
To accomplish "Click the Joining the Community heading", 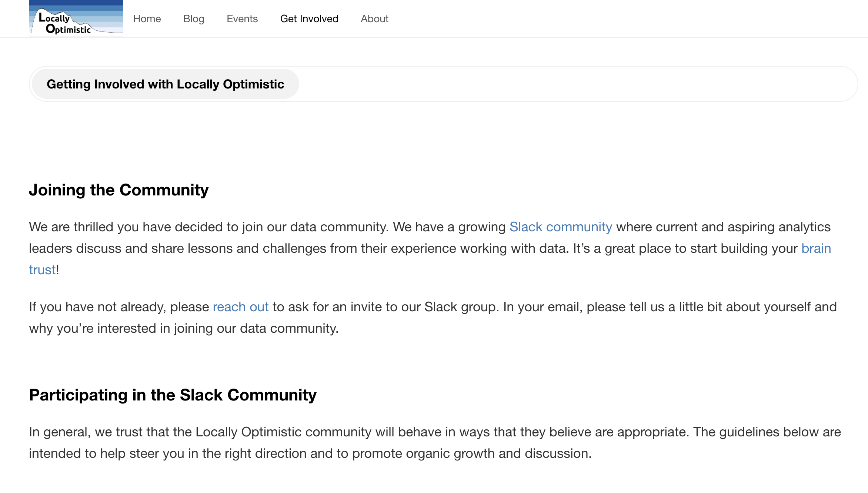I will 119,190.
